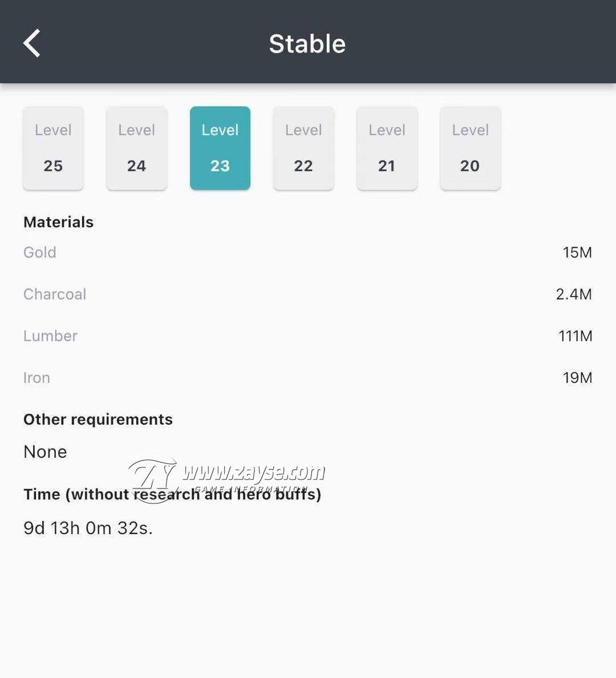Click the 111M lumber amount
616x678 pixels.
click(x=576, y=336)
